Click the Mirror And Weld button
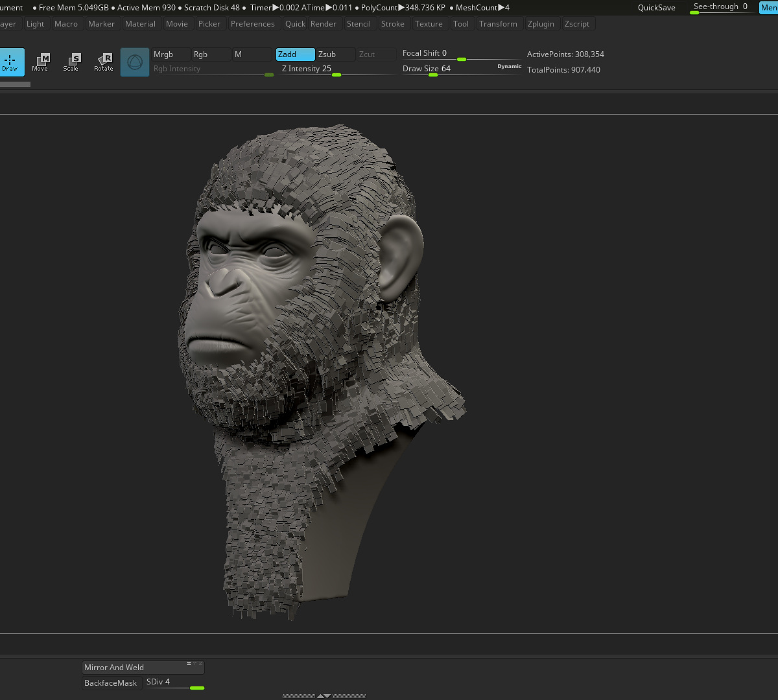 click(143, 668)
